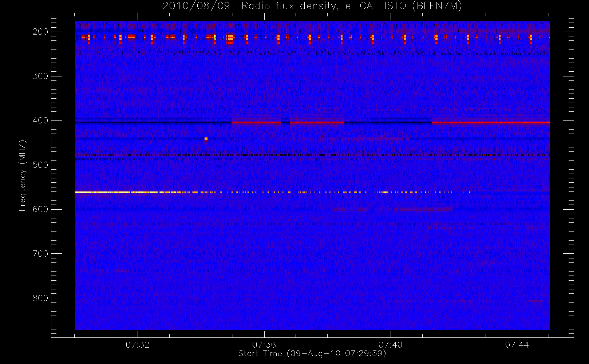589x364 pixels.
Task: Click the 07:44 time axis label
Action: pyautogui.click(x=517, y=345)
